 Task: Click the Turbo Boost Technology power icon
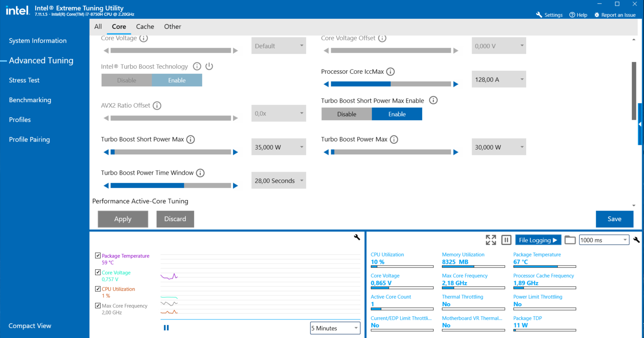pyautogui.click(x=209, y=66)
